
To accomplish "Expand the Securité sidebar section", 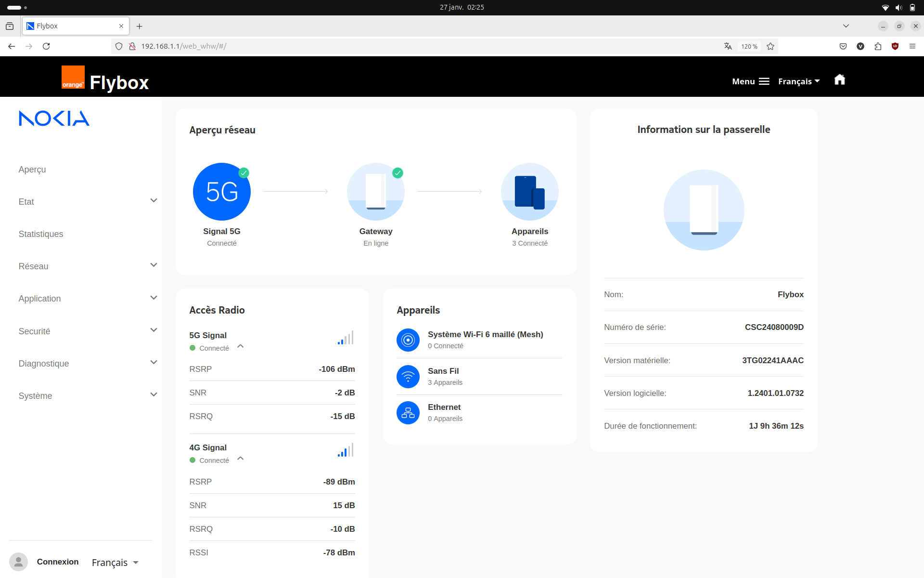I will pyautogui.click(x=154, y=330).
